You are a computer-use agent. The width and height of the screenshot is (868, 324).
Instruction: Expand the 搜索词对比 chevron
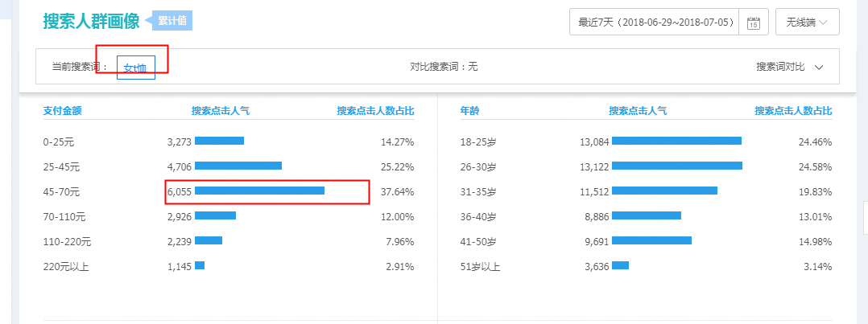click(x=819, y=67)
